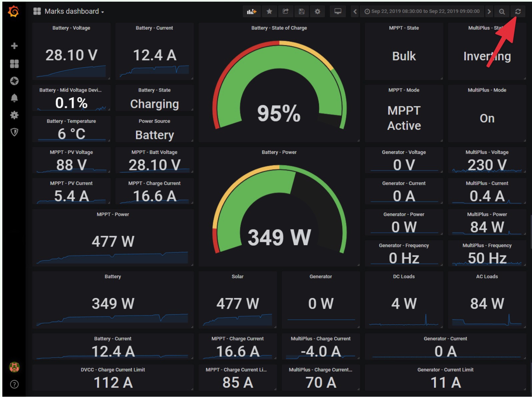The height and width of the screenshot is (397, 532).
Task: Click the Add panel toolbar icon
Action: [252, 12]
